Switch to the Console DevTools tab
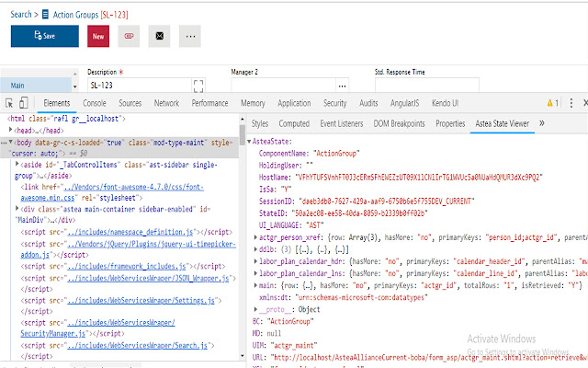 coord(95,103)
